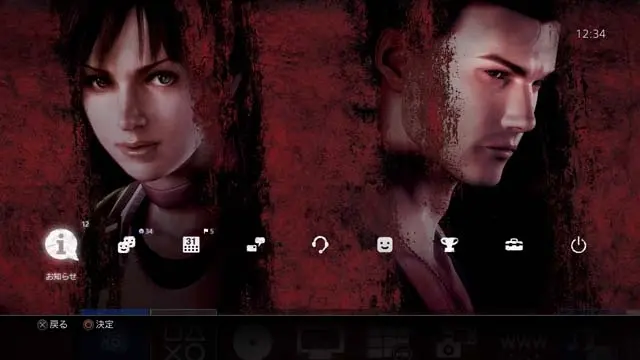Open the Events calendar icon
The height and width of the screenshot is (360, 640).
(x=191, y=245)
